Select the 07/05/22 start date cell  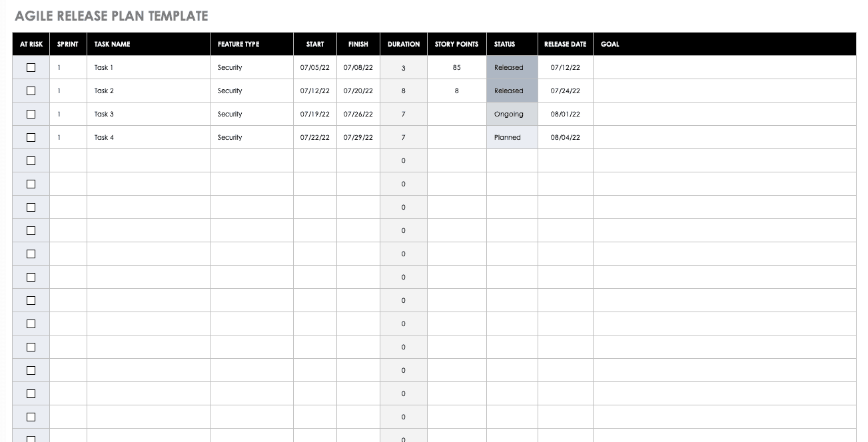pos(314,67)
